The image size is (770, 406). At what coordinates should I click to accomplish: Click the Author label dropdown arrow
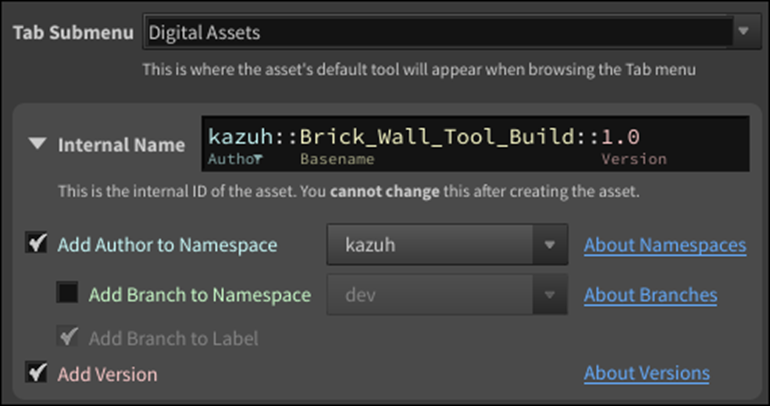click(258, 160)
